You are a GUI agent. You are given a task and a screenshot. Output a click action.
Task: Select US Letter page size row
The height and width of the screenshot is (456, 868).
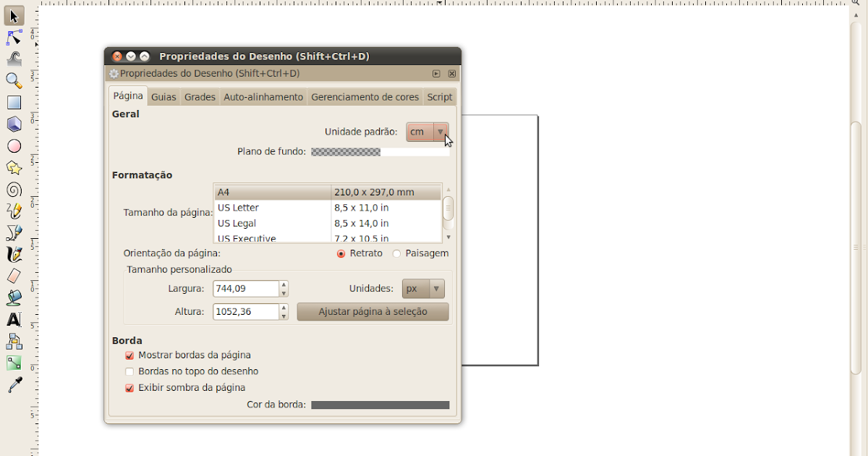pos(328,208)
